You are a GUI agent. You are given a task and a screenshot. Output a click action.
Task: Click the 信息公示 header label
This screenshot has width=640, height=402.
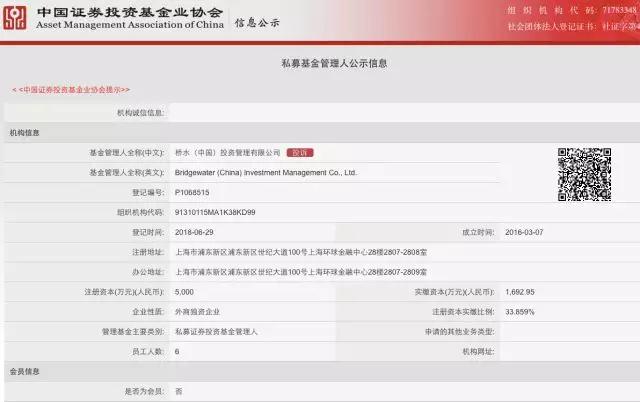(258, 22)
